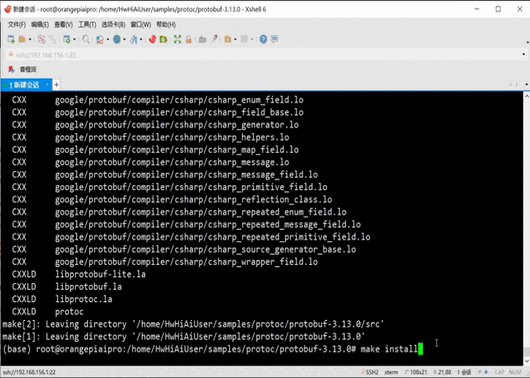This screenshot has height=378, width=530.
Task: Click the keyboard key-mapping icon
Action: click(x=202, y=40)
